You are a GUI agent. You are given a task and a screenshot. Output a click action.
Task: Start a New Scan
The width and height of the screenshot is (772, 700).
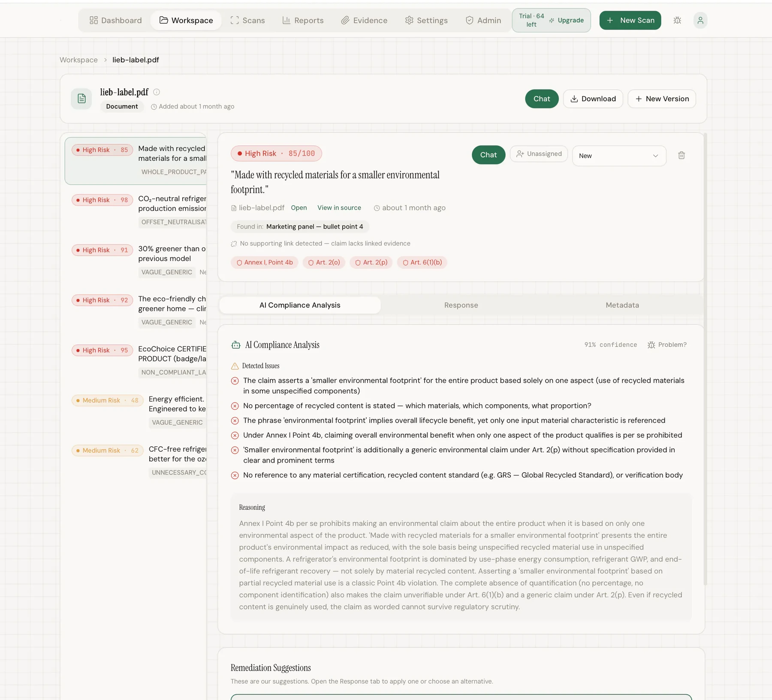(630, 20)
